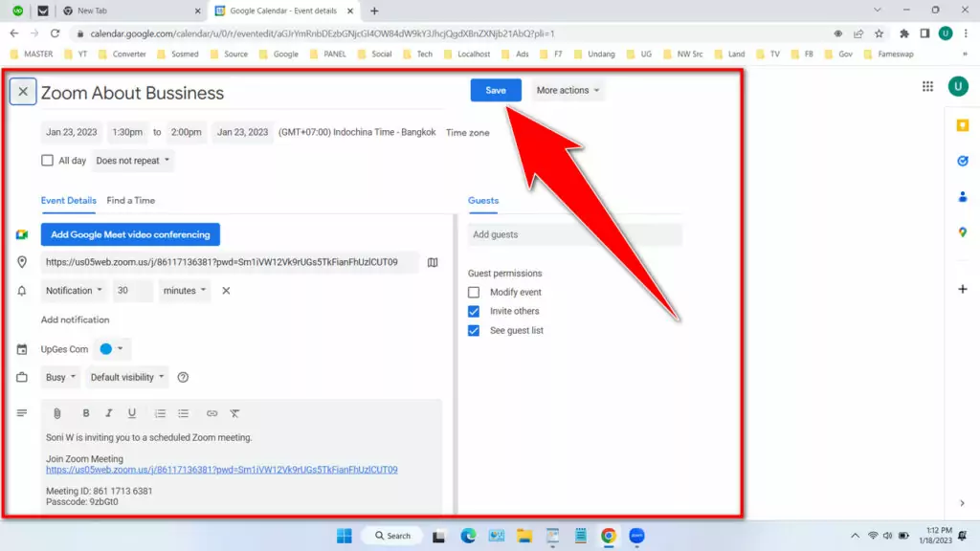The width and height of the screenshot is (980, 551).
Task: Switch to the Event Details tab
Action: (69, 201)
